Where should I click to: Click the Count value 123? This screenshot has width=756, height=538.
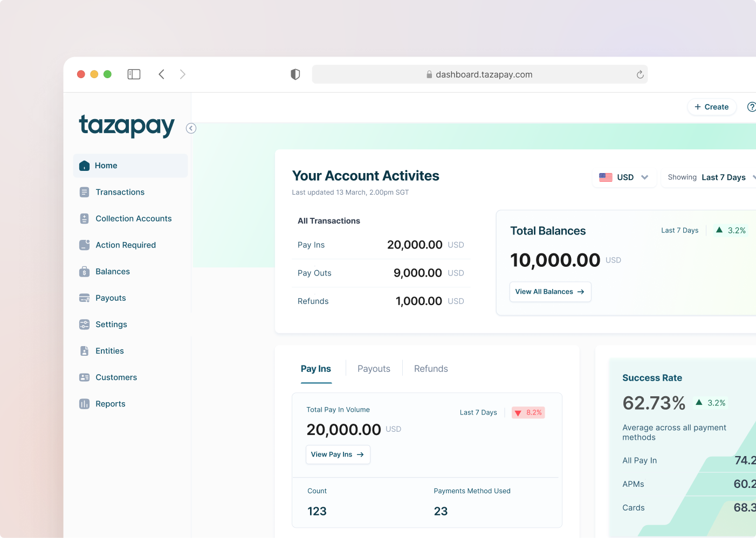[x=317, y=511]
